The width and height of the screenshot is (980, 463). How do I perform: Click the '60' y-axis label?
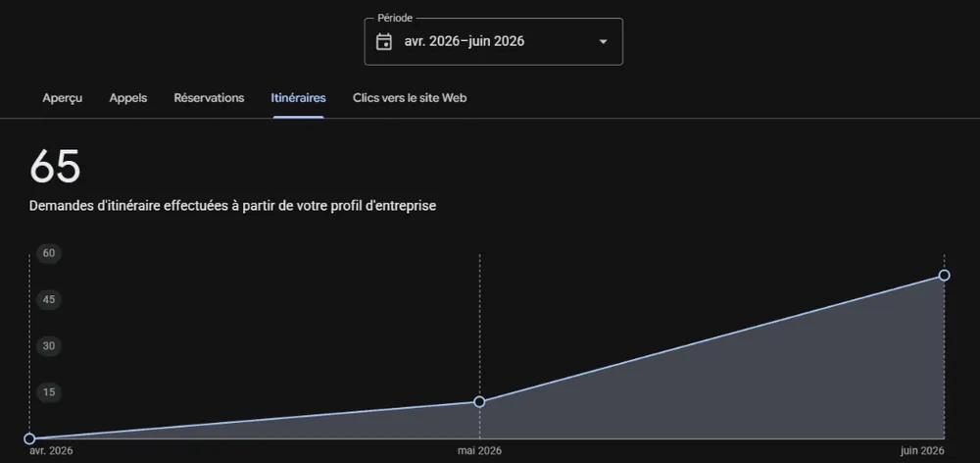click(x=49, y=253)
